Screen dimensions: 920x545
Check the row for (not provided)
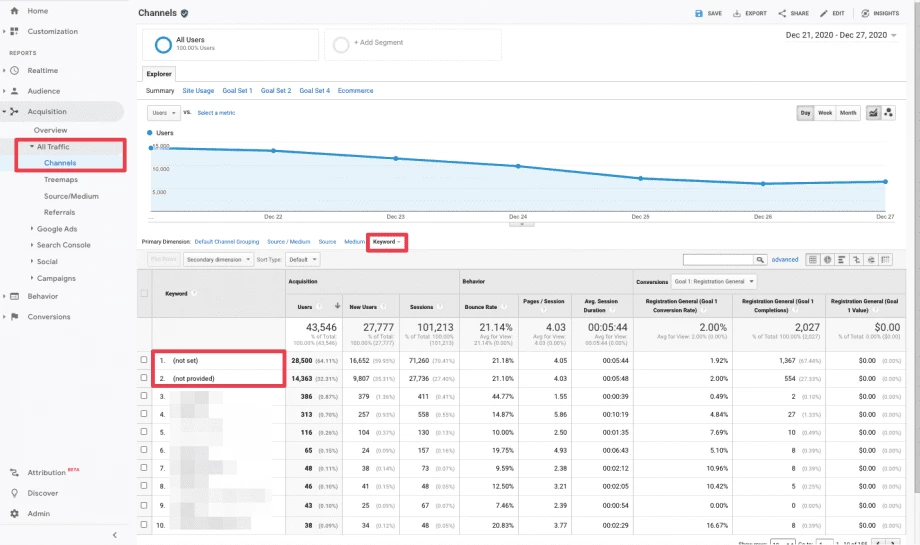pos(144,378)
